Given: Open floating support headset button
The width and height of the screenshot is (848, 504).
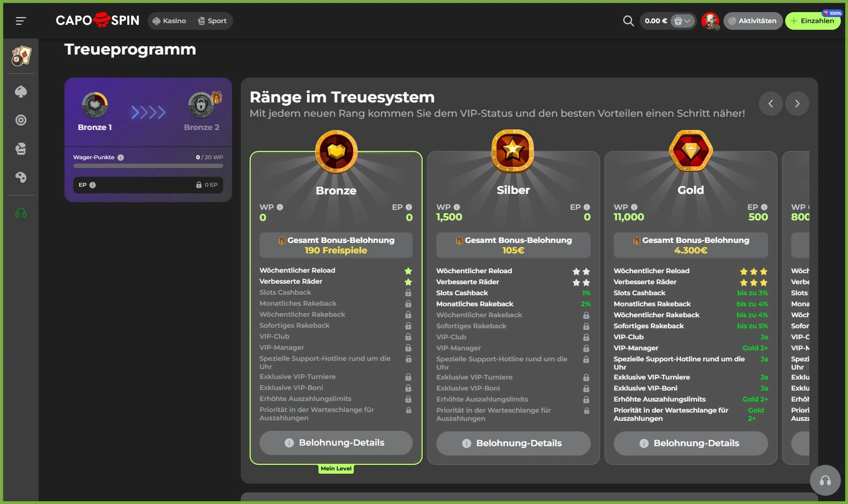Looking at the screenshot, I should tap(825, 480).
